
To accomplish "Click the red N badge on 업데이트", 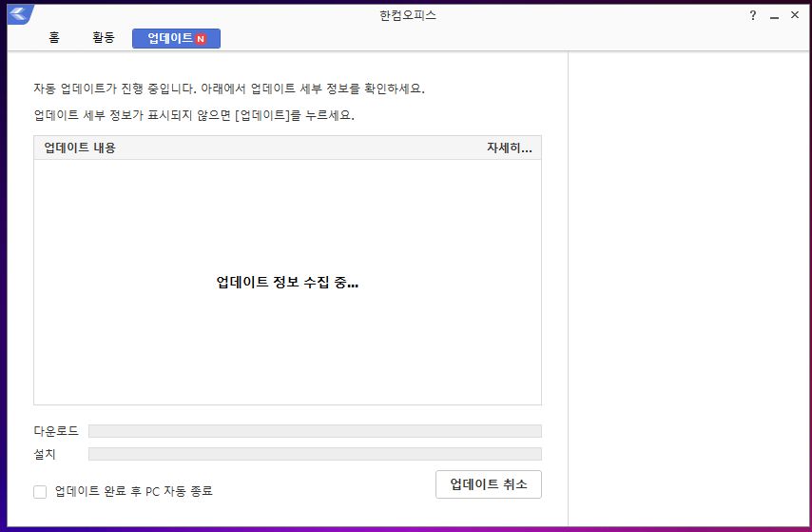I will (x=201, y=39).
